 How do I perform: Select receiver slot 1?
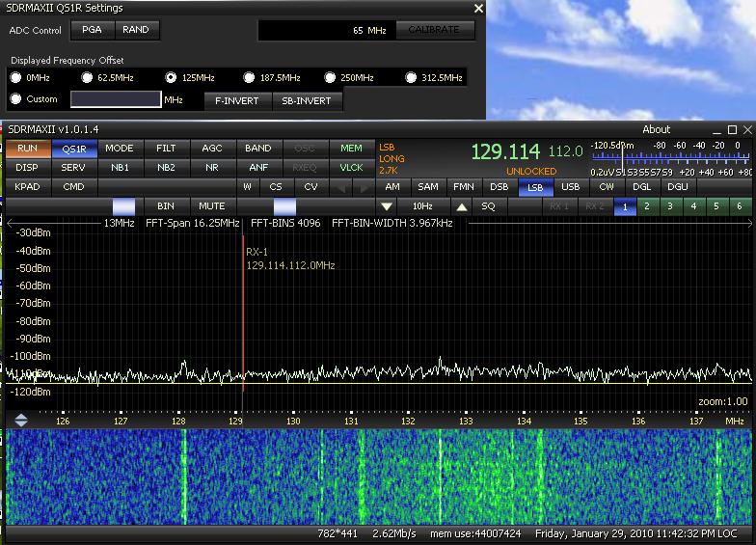pyautogui.click(x=625, y=206)
